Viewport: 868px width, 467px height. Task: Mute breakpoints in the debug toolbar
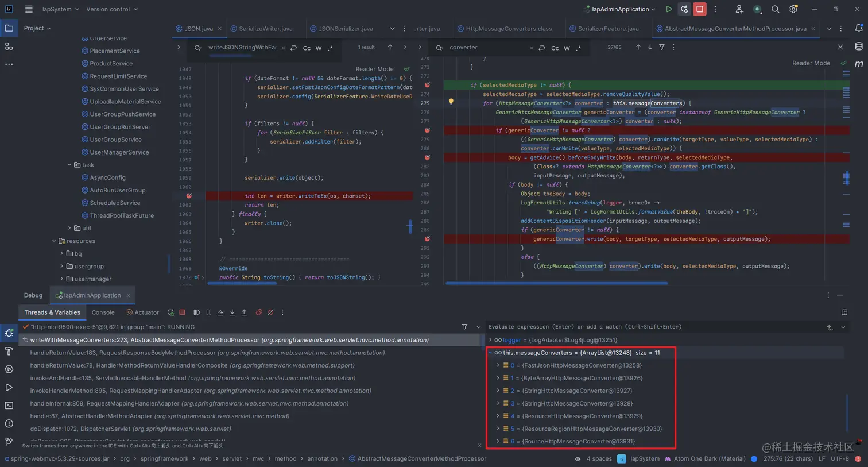click(270, 312)
